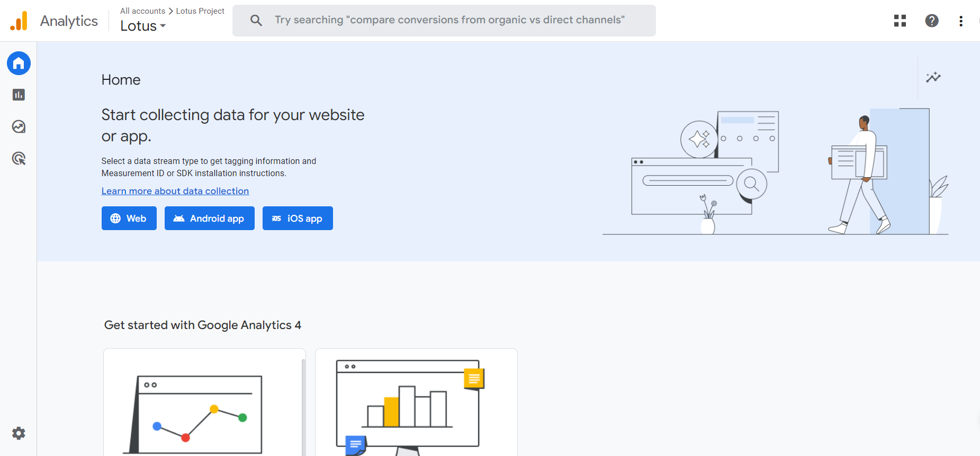Open Learn more about data collection link

[x=175, y=191]
